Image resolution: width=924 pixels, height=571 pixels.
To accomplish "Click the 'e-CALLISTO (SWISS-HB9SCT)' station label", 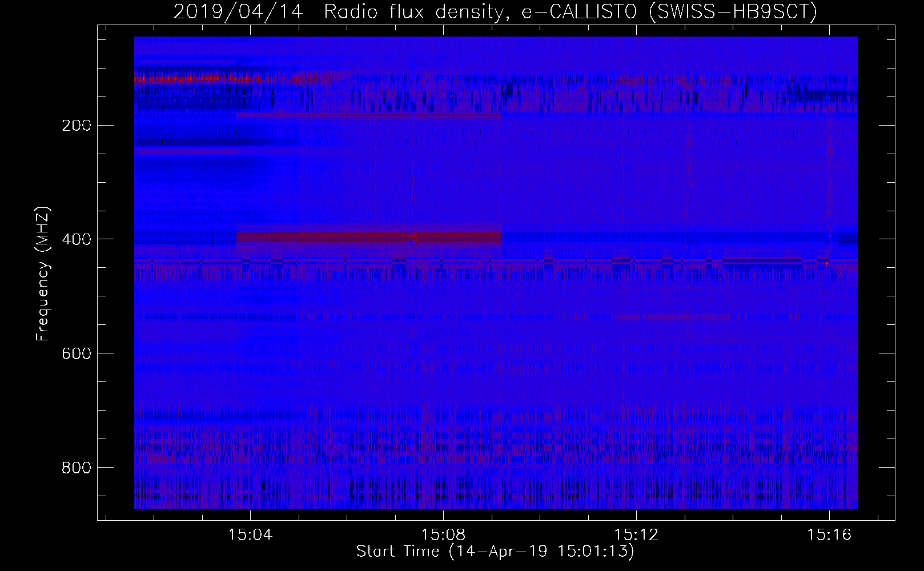I will click(x=669, y=11).
